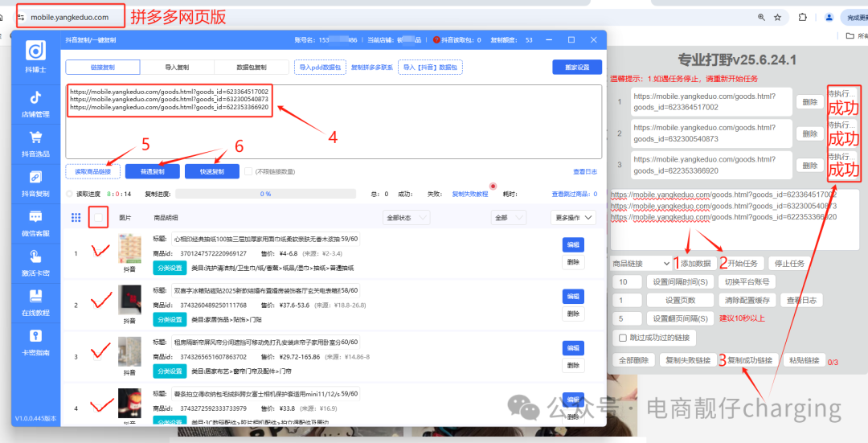Click red question icon beside 抖音读取包
The width and height of the screenshot is (868, 443).
tap(436, 40)
